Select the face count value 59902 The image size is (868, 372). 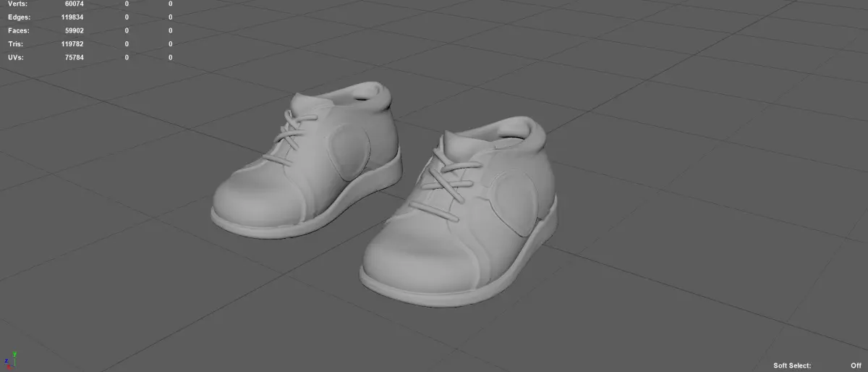(x=74, y=30)
